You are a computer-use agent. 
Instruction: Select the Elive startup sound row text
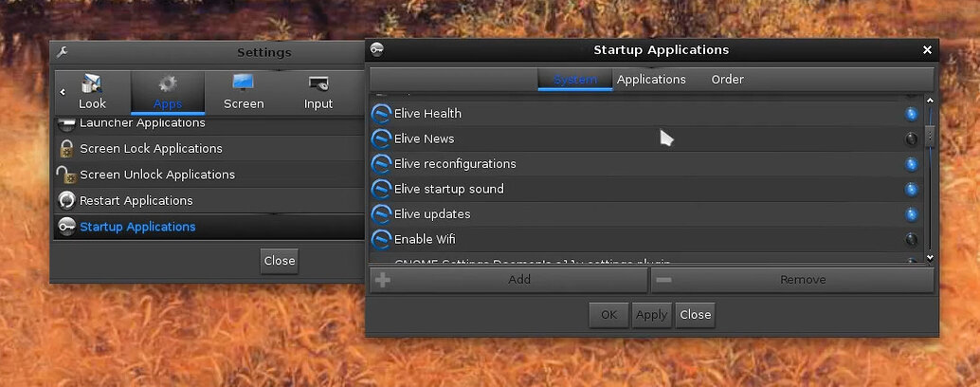coord(448,189)
